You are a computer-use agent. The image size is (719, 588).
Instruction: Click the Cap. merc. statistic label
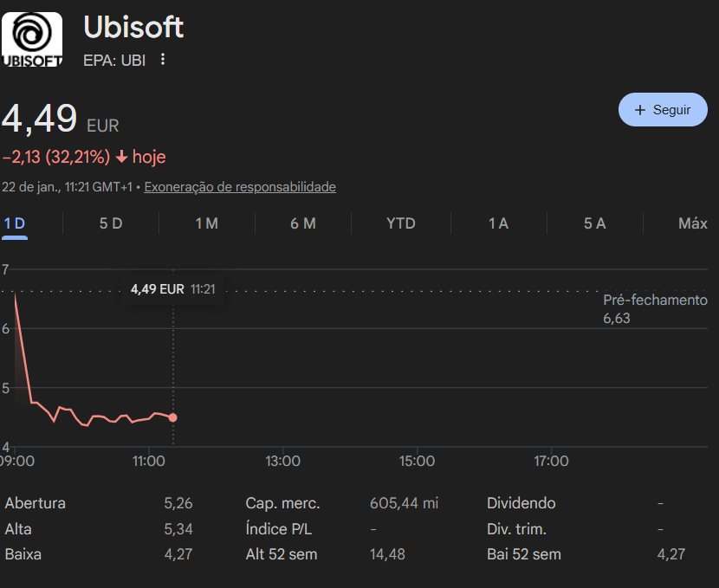point(282,503)
